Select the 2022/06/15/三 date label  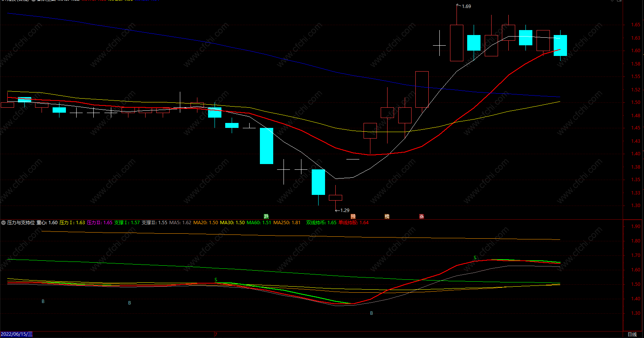tap(16, 334)
